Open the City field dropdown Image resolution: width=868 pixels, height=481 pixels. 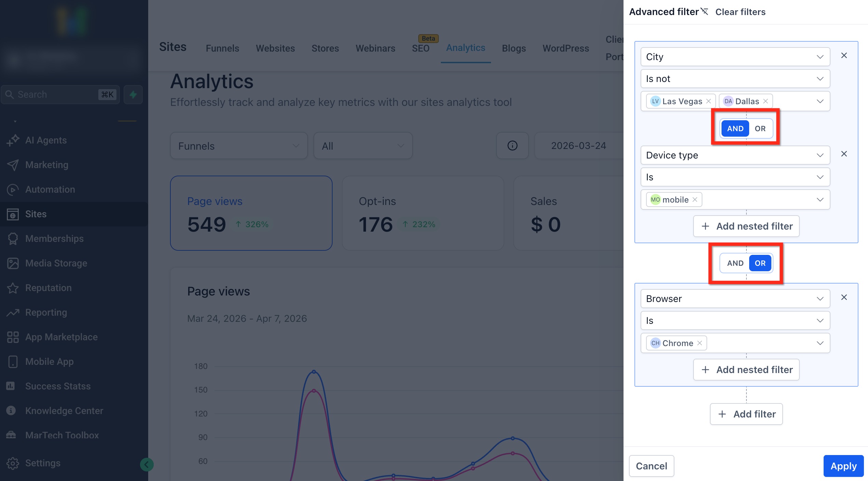pyautogui.click(x=735, y=57)
